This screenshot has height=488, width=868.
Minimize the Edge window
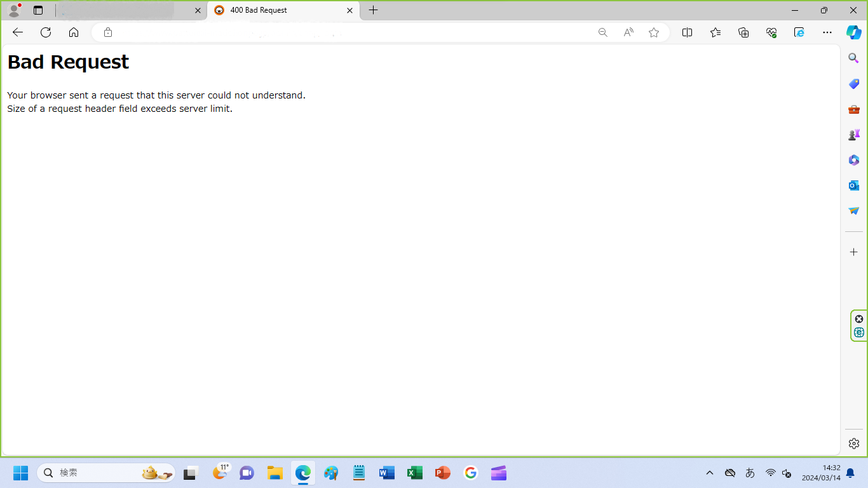(x=795, y=10)
